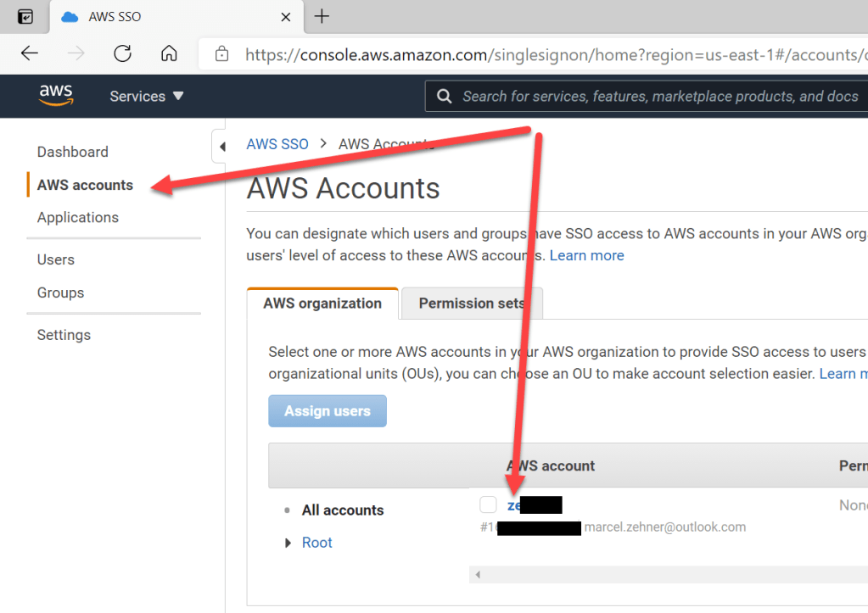Click the browser back arrow
The width and height of the screenshot is (868, 613).
[30, 53]
